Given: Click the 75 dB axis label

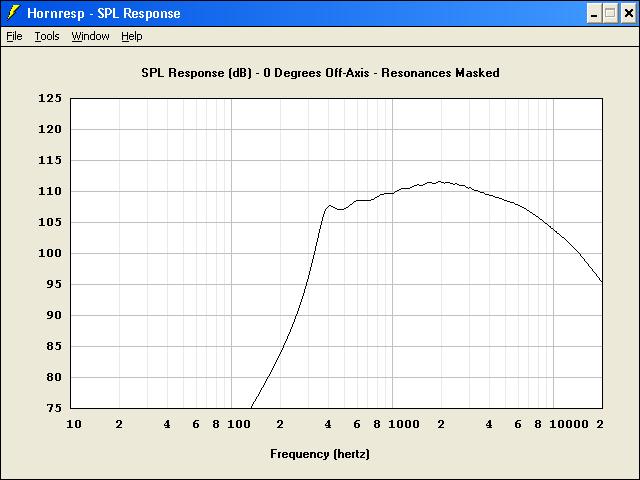Looking at the screenshot, I should point(54,409).
